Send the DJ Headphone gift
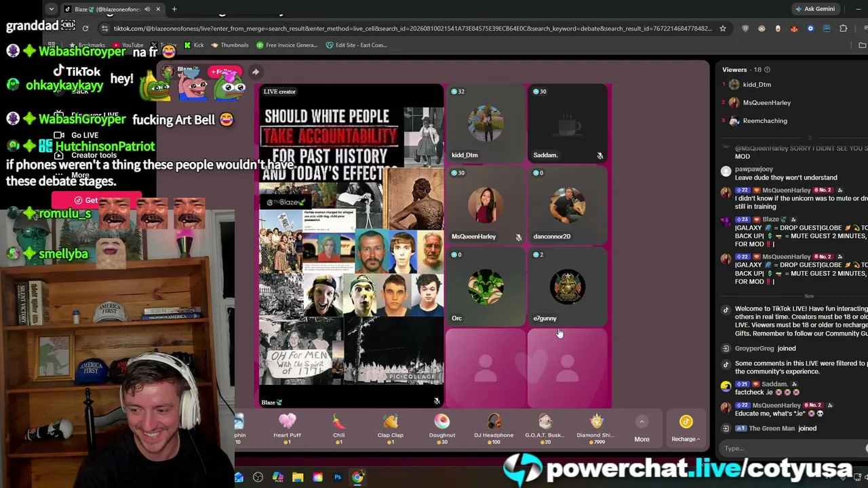This screenshot has height=488, width=868. [x=494, y=428]
